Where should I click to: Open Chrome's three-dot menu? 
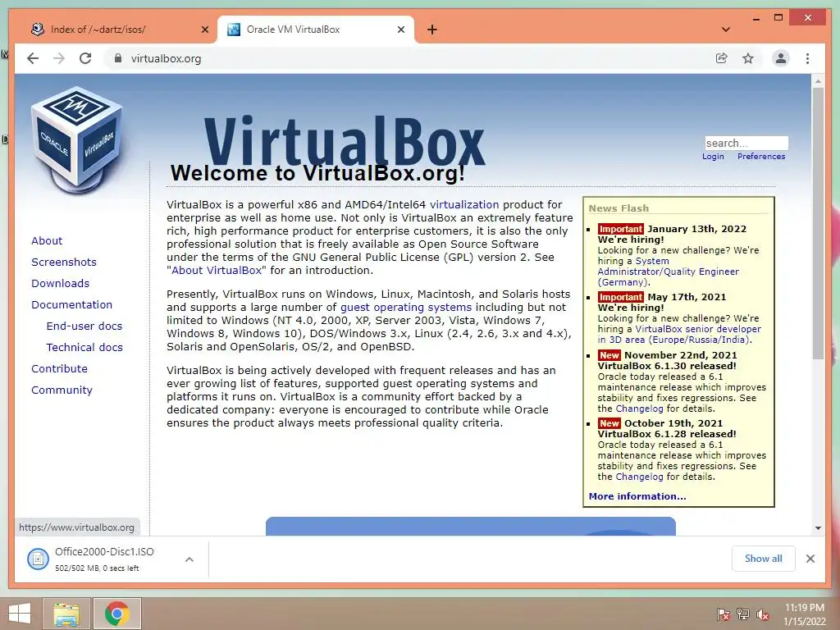coord(807,58)
